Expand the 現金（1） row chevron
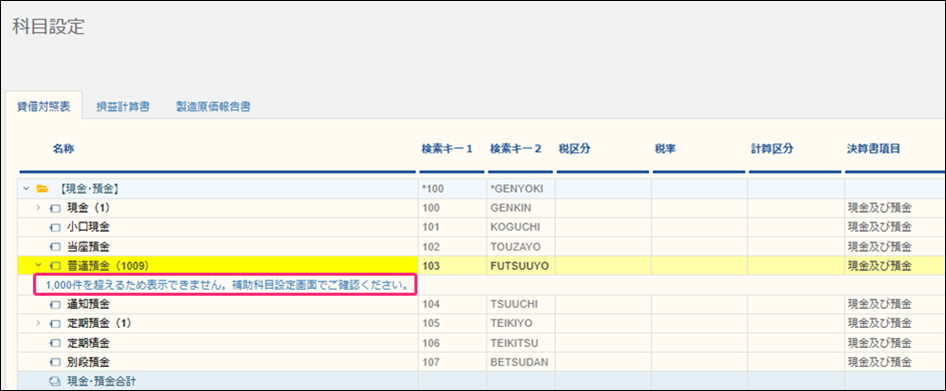Image resolution: width=946 pixels, height=391 pixels. coord(39,208)
